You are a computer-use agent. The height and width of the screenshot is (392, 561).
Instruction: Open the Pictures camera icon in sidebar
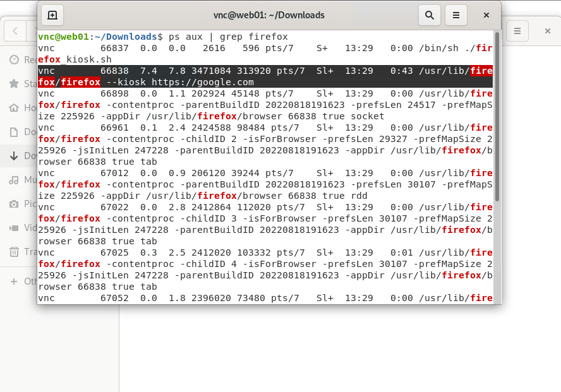pos(14,204)
